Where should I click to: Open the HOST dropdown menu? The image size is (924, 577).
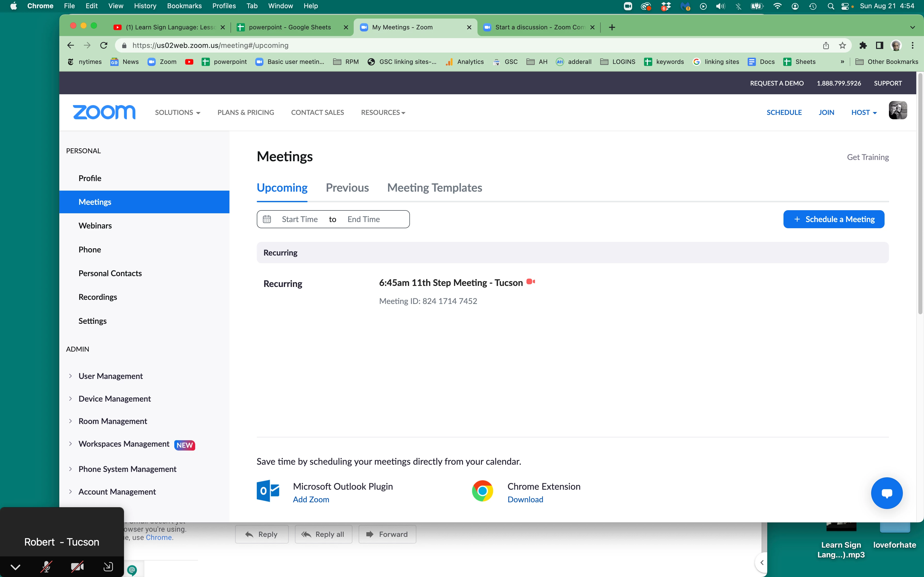[864, 113]
